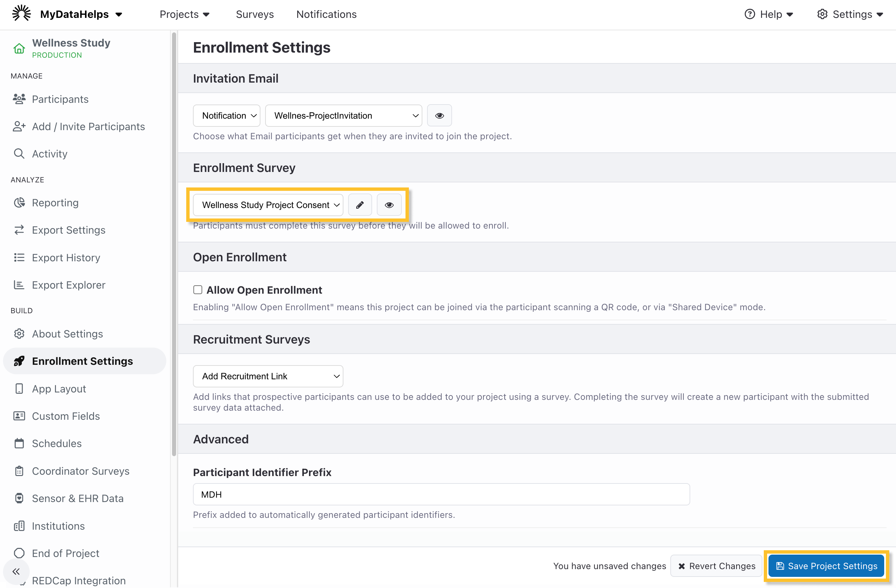Screen dimensions: 896x588
Task: Collapse sidebar with double chevron icon
Action: (x=16, y=571)
